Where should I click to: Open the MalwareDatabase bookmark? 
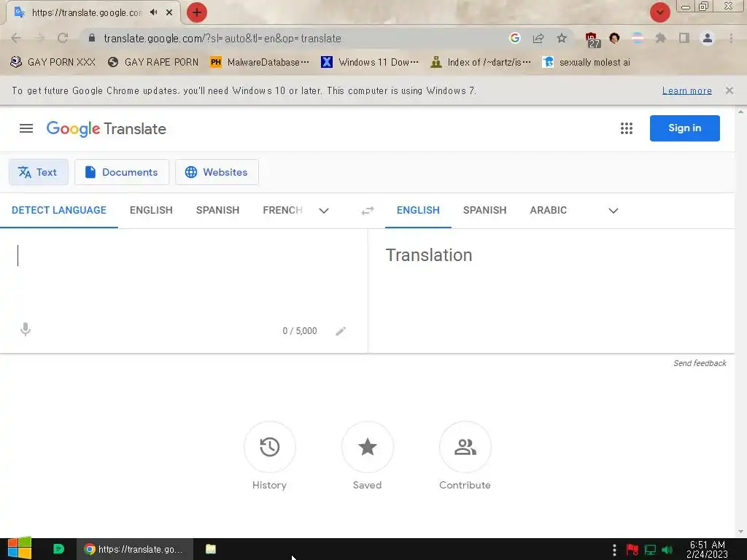(260, 62)
